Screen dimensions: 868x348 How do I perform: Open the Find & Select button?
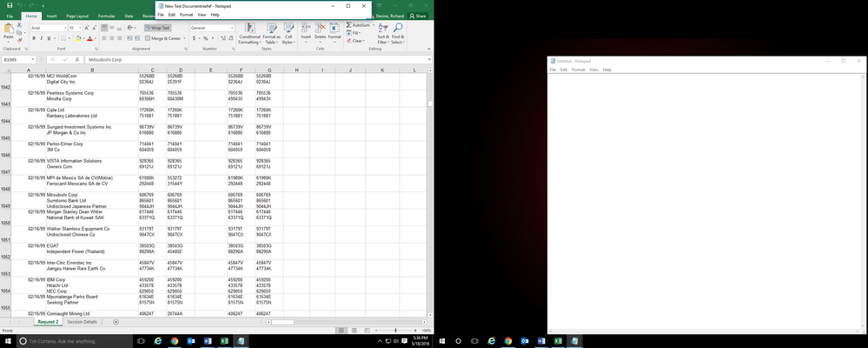coord(397,34)
